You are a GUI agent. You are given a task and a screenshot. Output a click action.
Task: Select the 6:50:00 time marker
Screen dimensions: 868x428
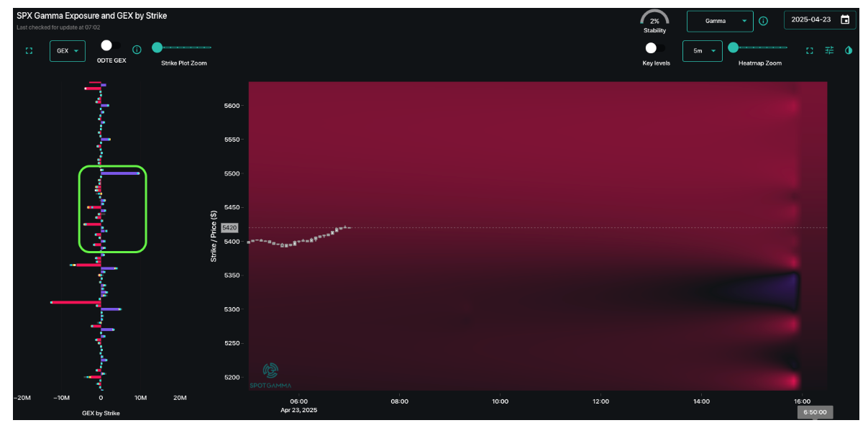[815, 413]
